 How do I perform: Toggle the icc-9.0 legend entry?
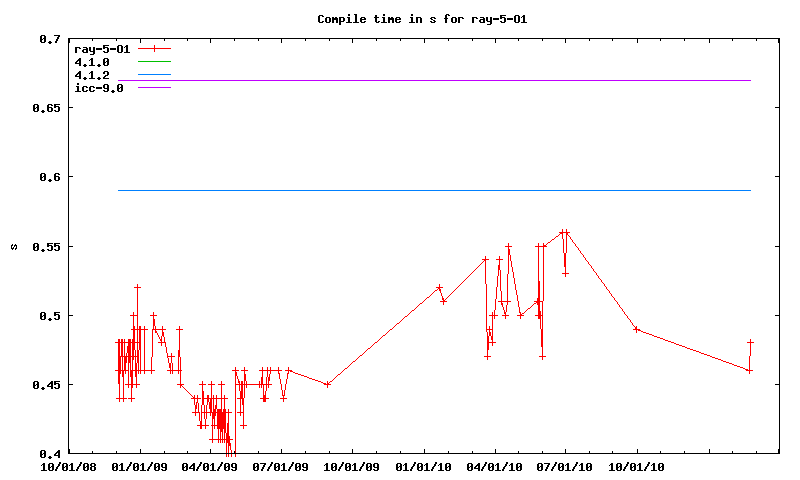coord(99,88)
